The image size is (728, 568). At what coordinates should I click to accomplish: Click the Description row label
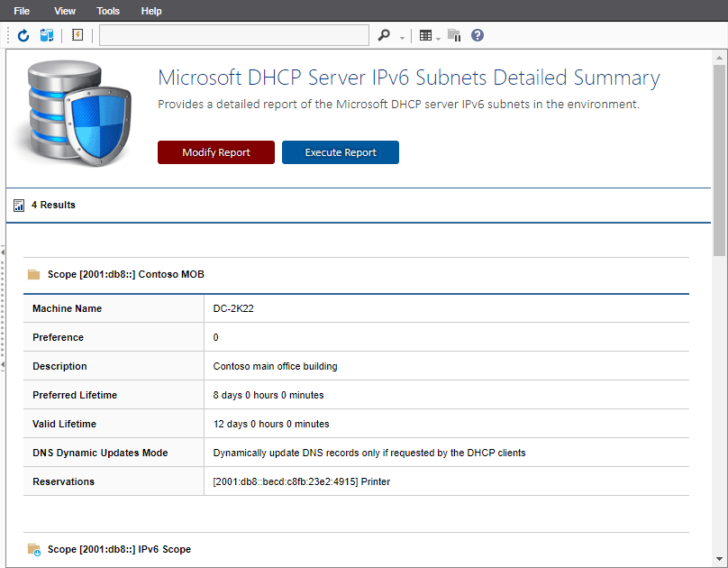[59, 366]
